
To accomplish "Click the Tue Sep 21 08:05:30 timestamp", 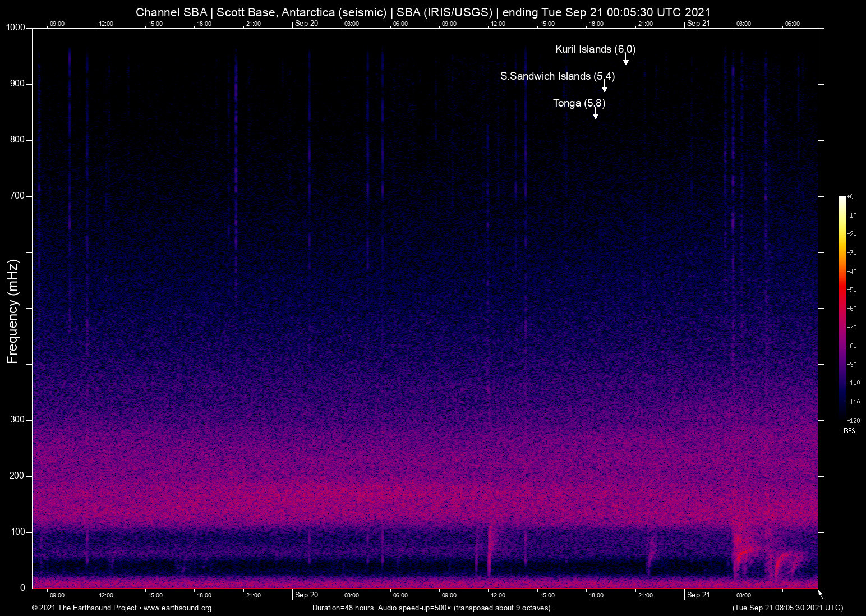I will (787, 608).
